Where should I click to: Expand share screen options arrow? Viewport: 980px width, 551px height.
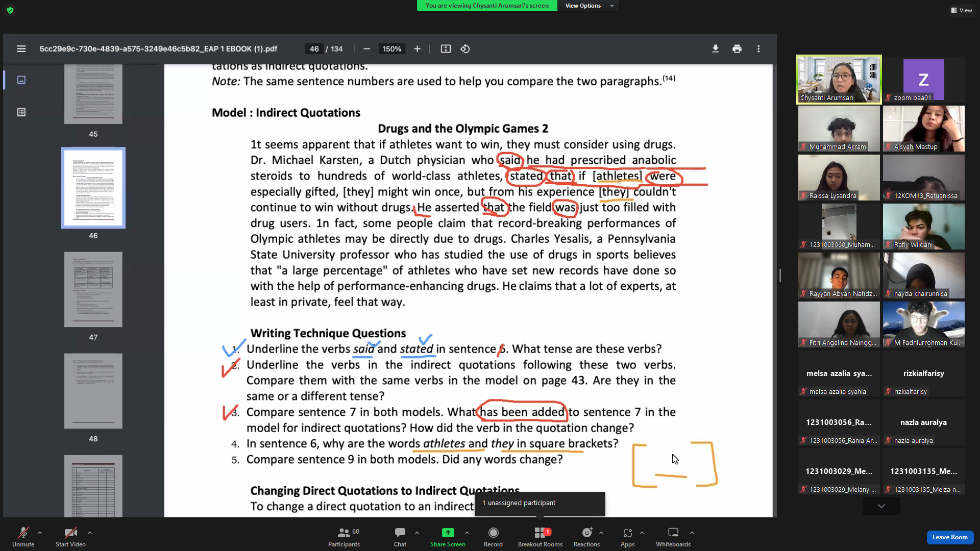pyautogui.click(x=467, y=533)
